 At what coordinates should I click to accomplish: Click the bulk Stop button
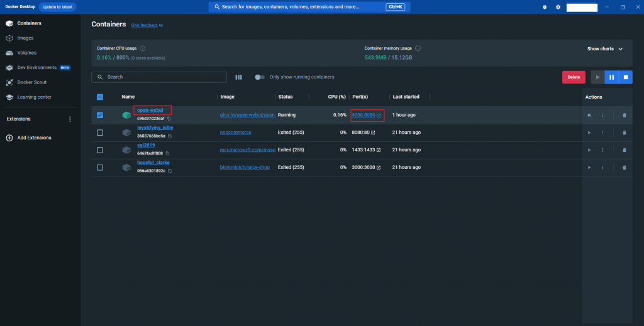coord(626,77)
